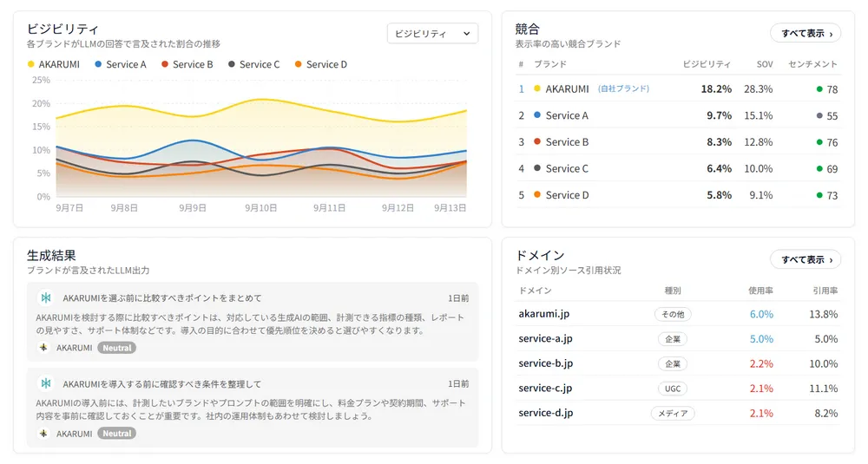Click the 企業 type tag for service-a.jp
Viewport: 868px width, 464px height.
pyautogui.click(x=673, y=339)
